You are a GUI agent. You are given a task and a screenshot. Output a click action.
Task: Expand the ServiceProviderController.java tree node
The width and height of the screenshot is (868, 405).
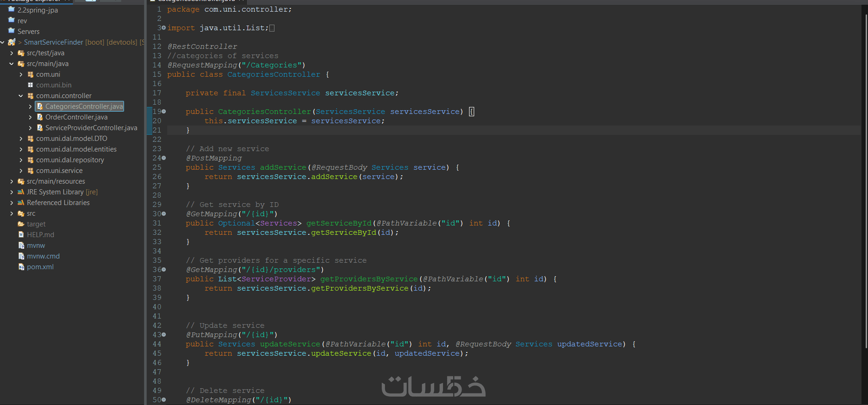click(30, 128)
